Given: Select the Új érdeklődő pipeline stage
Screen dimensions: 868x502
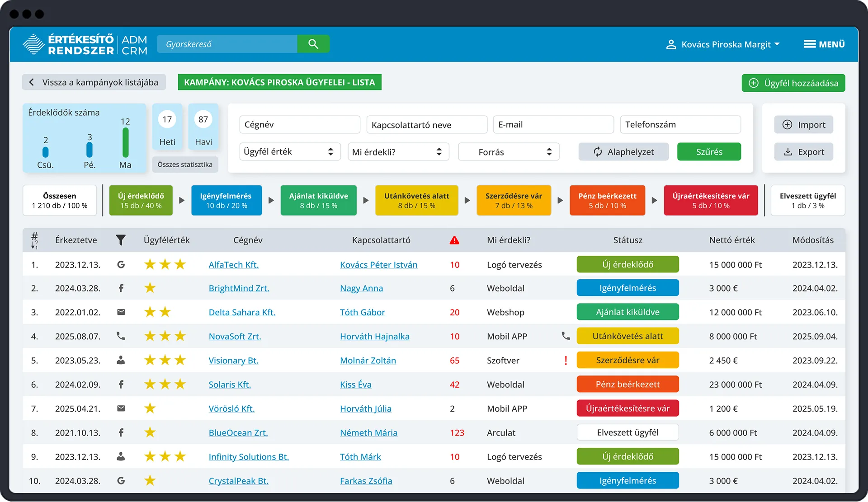Looking at the screenshot, I should tap(141, 200).
